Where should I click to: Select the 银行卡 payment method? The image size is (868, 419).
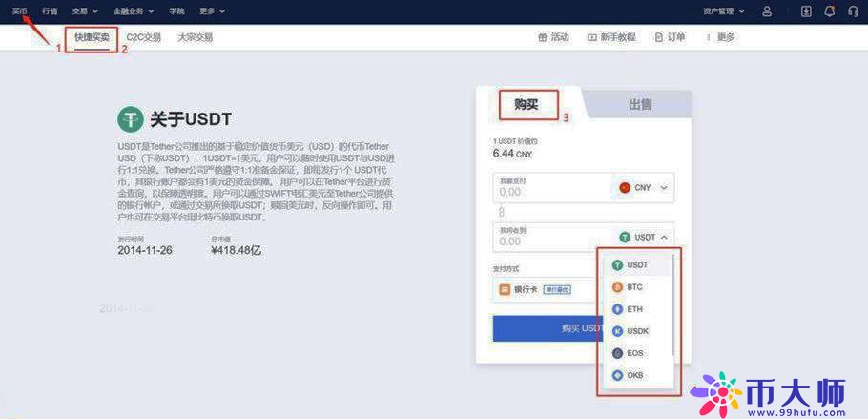click(546, 289)
